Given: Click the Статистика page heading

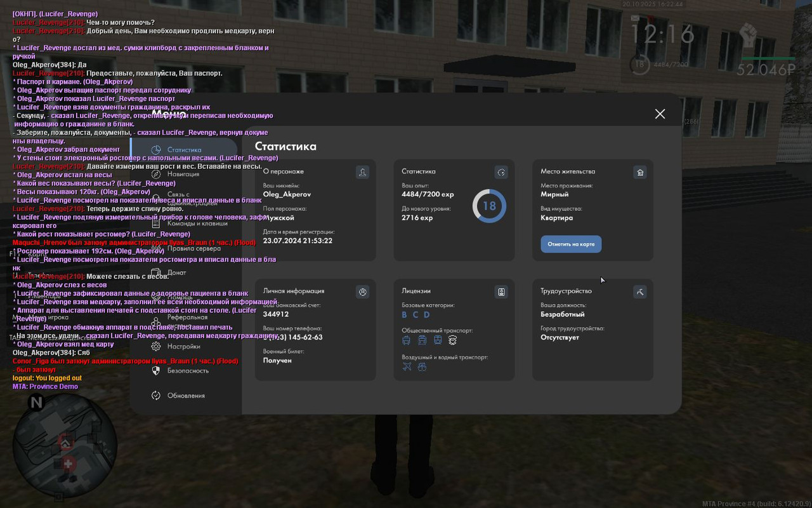Looking at the screenshot, I should (x=285, y=146).
